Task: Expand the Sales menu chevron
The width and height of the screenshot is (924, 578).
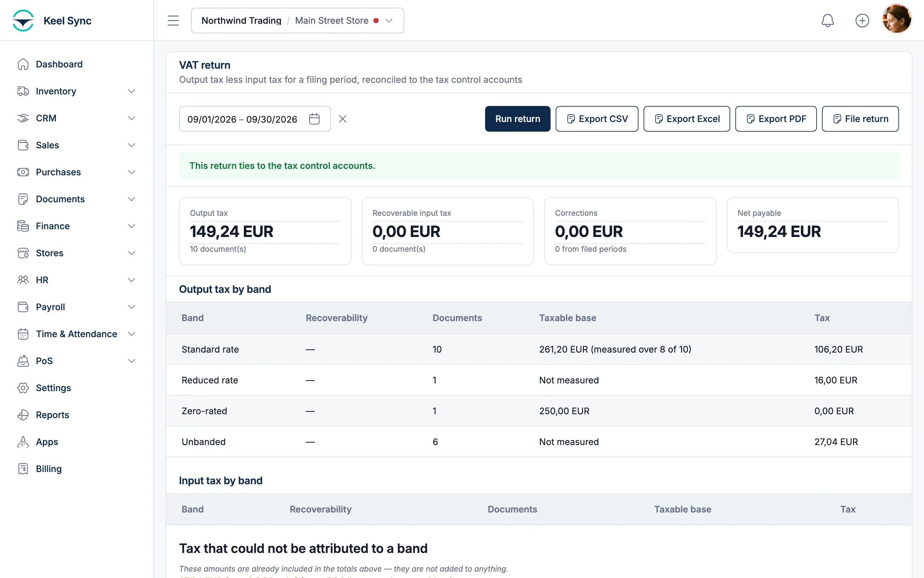Action: pos(131,145)
